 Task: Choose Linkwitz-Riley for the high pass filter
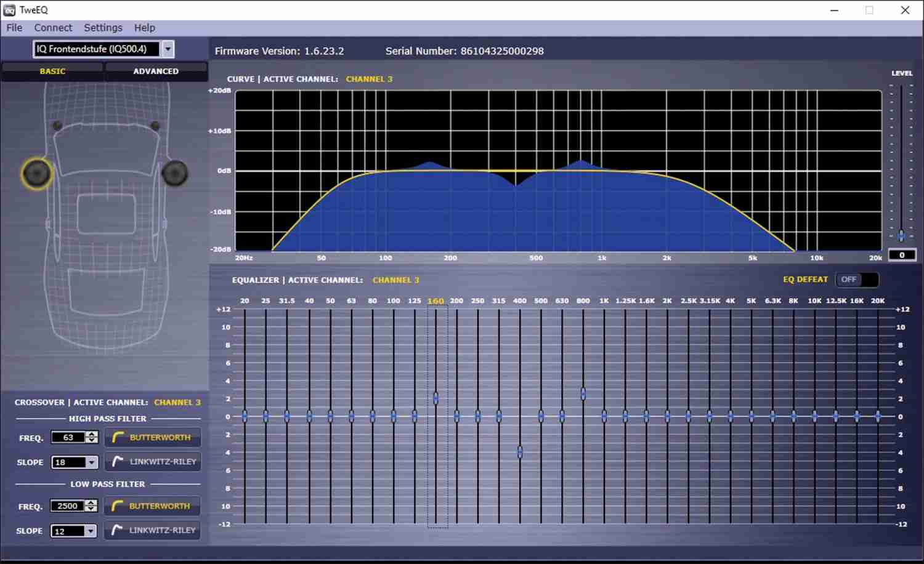[153, 461]
